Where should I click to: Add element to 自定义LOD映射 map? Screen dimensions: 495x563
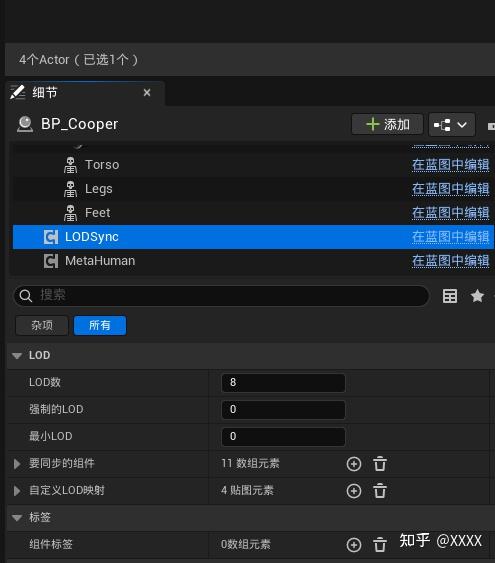coord(354,490)
